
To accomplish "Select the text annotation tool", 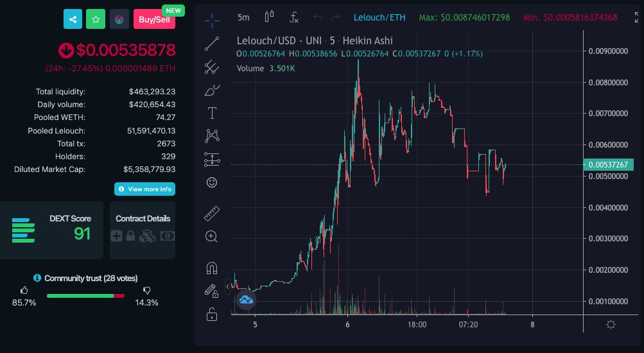I will click(212, 113).
